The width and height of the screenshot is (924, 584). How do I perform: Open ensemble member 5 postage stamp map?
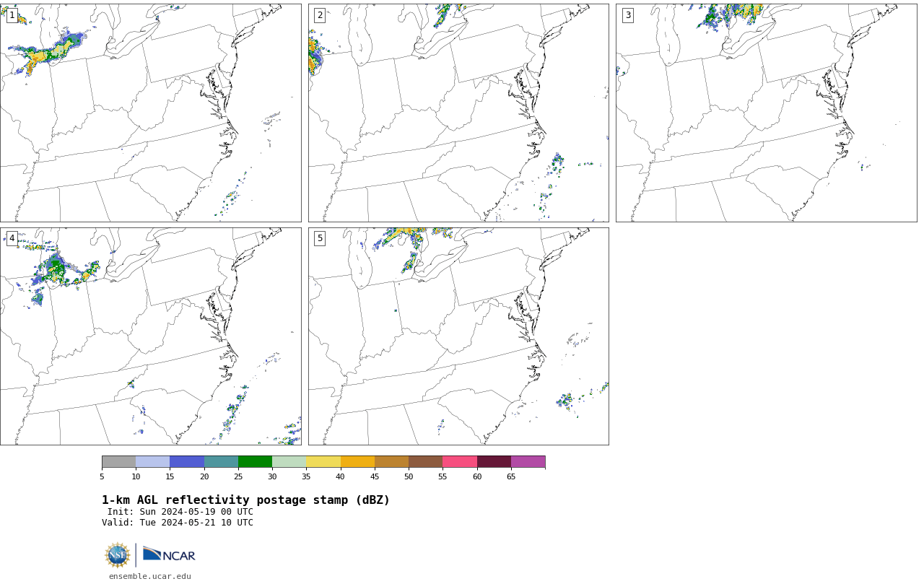click(x=458, y=336)
